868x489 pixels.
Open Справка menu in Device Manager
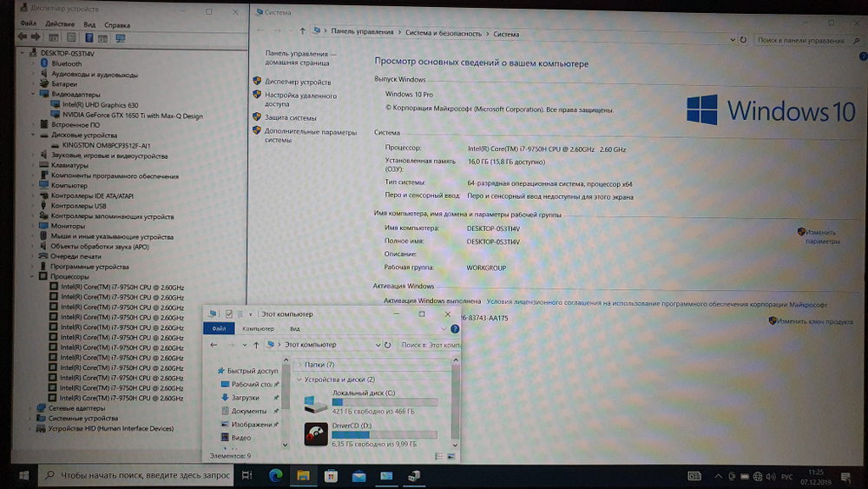[117, 25]
